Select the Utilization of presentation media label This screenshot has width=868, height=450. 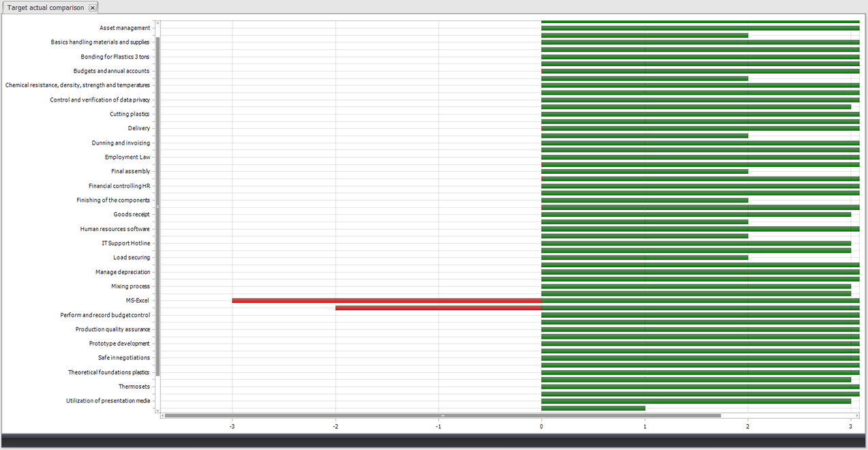click(x=108, y=401)
